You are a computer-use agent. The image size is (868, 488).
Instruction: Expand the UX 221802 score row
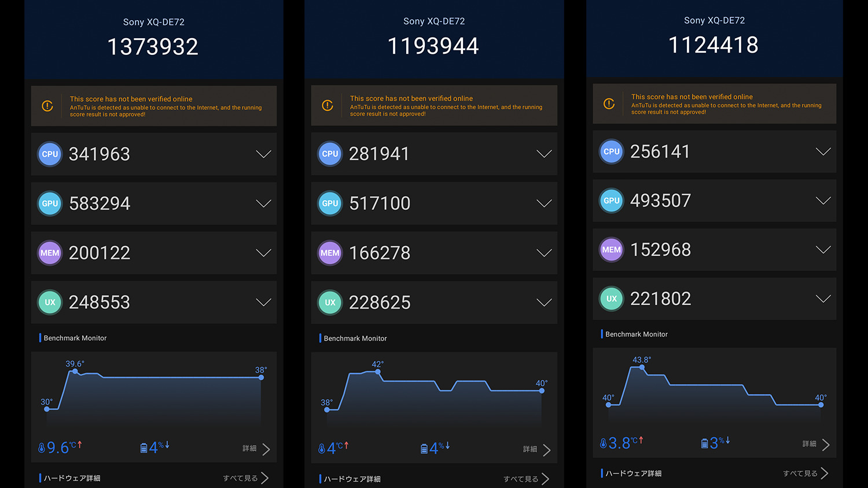click(x=823, y=299)
